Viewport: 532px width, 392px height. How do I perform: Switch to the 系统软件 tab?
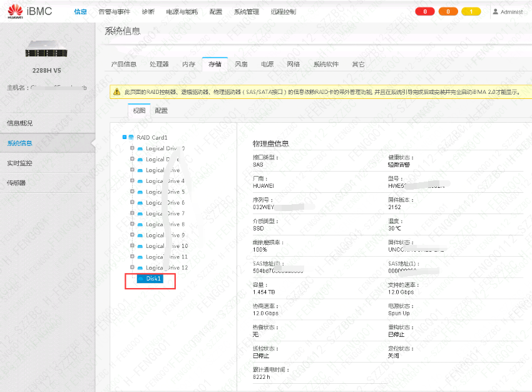[326, 64]
